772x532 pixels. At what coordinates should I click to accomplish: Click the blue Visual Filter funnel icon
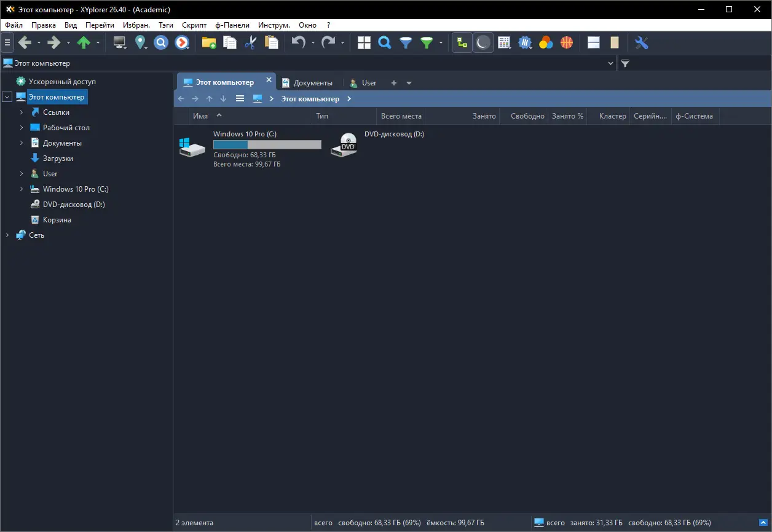406,42
